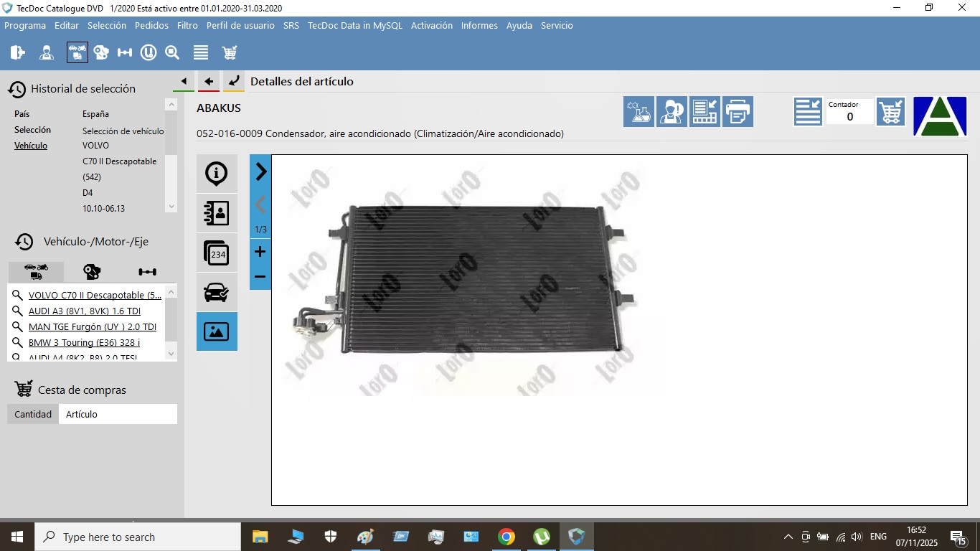Click the mechanic icon in the top toolbar
The width and height of the screenshot is (980, 551).
(x=47, y=52)
